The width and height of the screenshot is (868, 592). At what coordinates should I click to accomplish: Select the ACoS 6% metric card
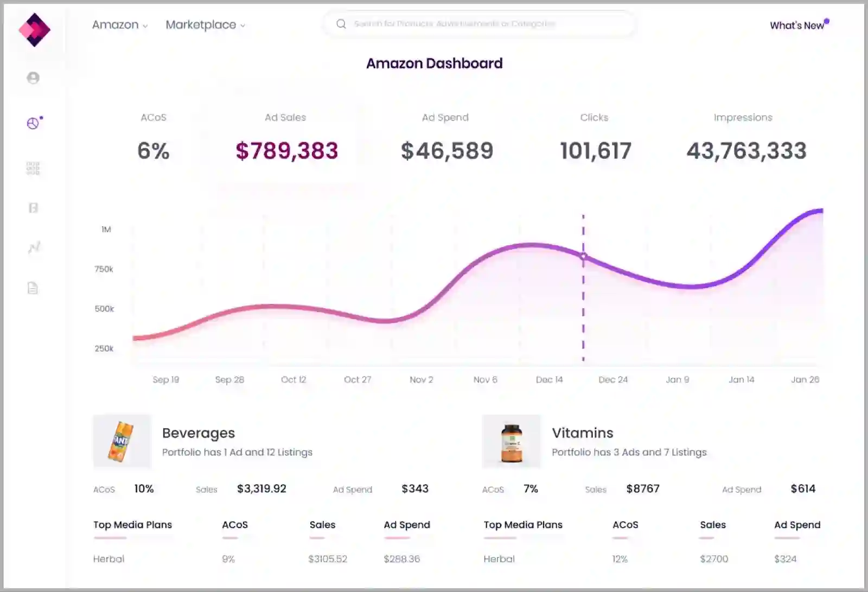(x=154, y=137)
